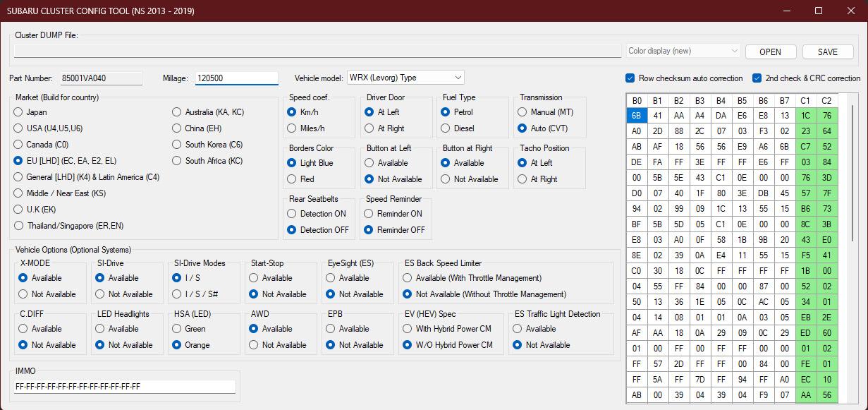Enable Rear Seatbelts Detection ON

292,214
